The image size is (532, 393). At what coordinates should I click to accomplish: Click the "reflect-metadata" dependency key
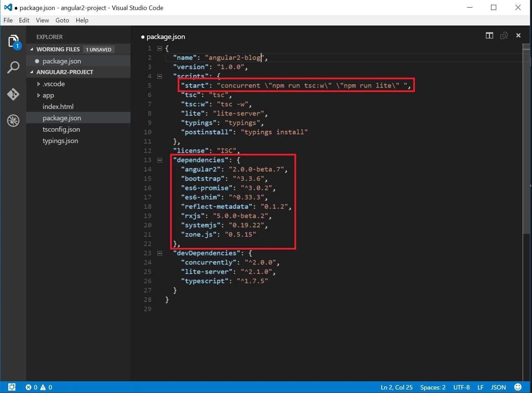pos(217,206)
